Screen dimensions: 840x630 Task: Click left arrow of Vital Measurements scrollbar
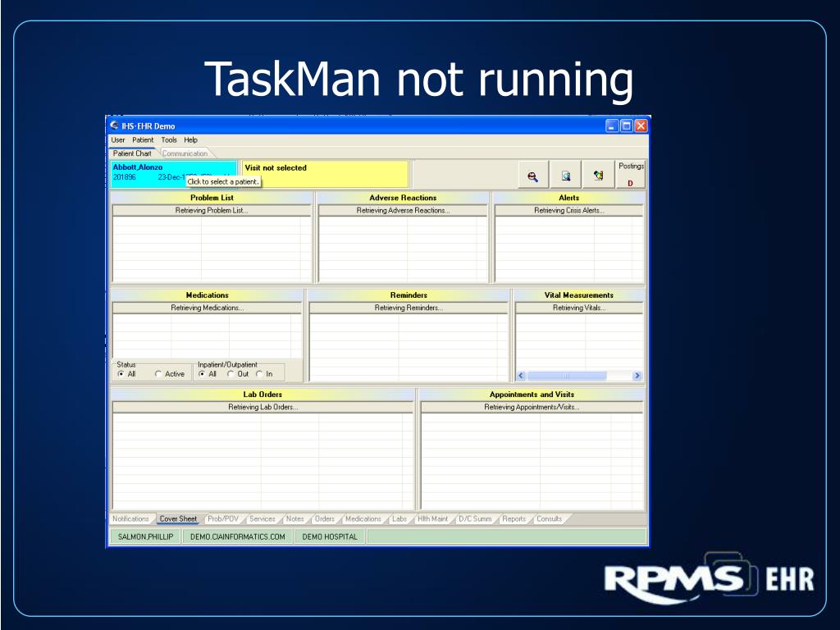[521, 376]
